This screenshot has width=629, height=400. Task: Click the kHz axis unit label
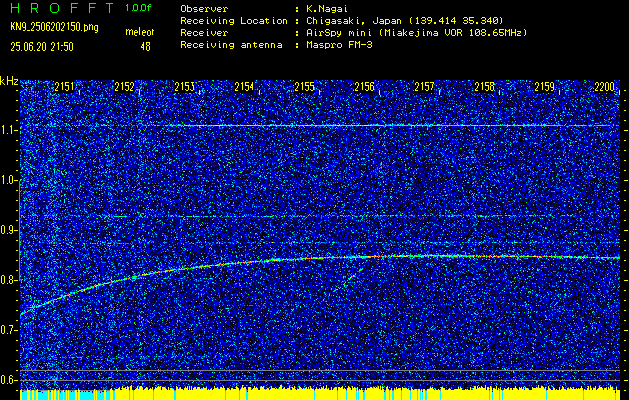pyautogui.click(x=9, y=81)
